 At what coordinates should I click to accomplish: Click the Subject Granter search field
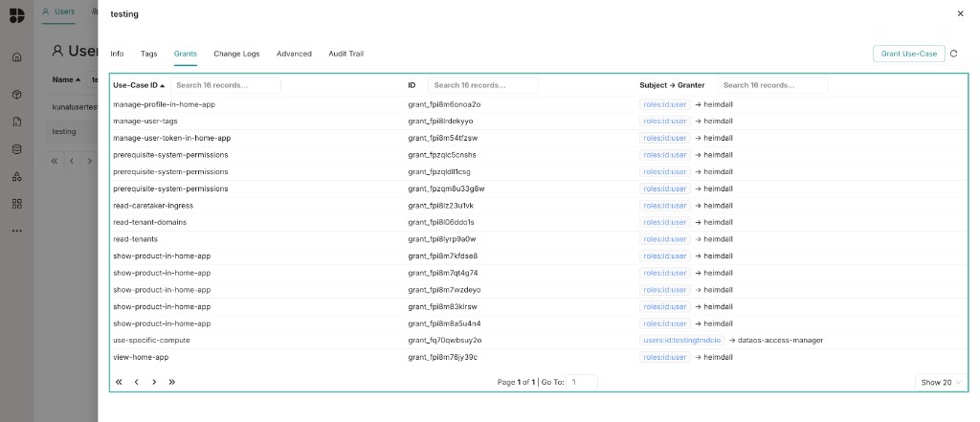tap(772, 85)
